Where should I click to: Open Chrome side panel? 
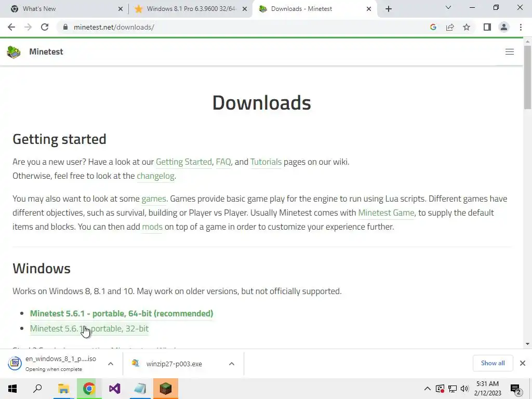pyautogui.click(x=487, y=27)
